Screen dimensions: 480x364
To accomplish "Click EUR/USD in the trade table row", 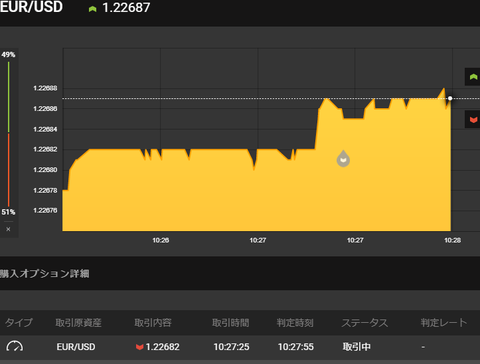I will tap(76, 347).
